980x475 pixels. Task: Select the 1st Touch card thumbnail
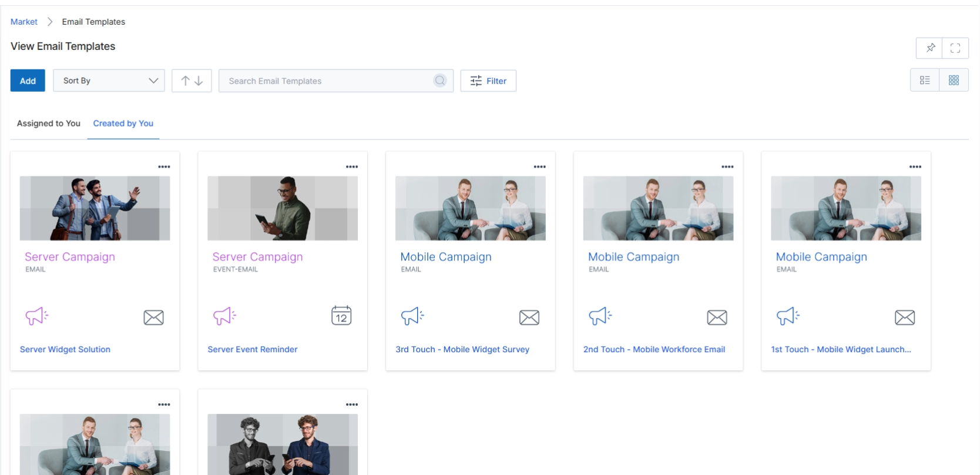tap(846, 208)
